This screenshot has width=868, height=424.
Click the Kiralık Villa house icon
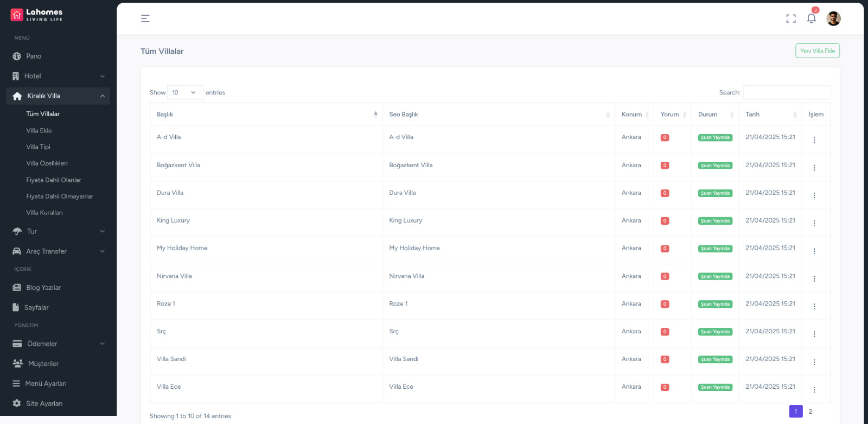(x=17, y=96)
